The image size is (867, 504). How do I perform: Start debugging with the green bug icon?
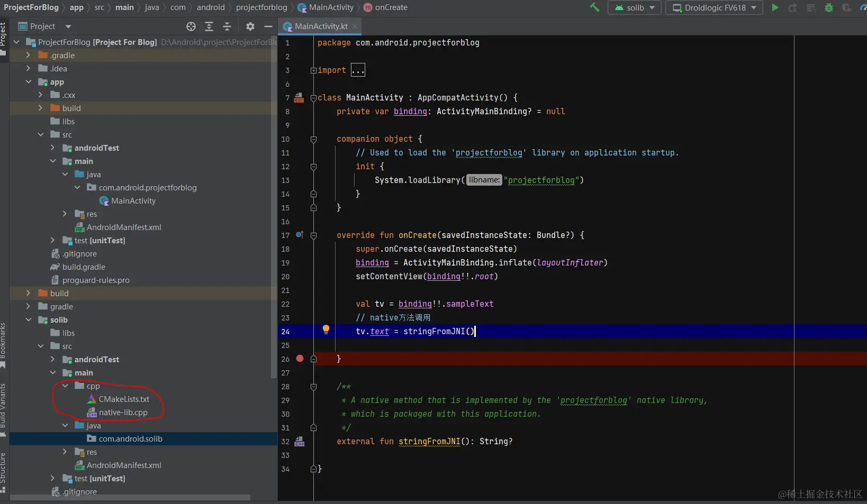point(829,7)
